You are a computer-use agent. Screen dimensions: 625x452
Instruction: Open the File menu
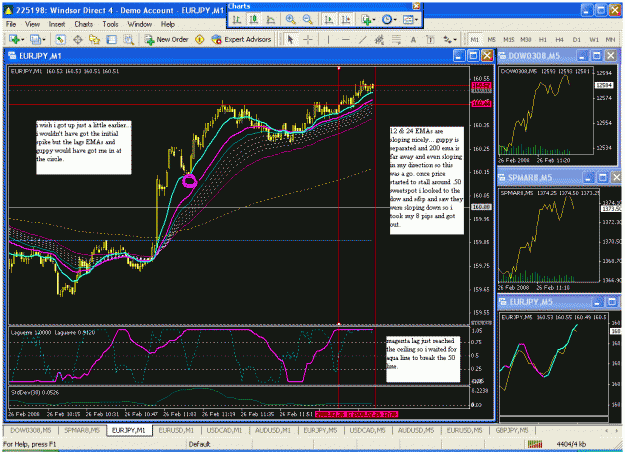(11, 24)
